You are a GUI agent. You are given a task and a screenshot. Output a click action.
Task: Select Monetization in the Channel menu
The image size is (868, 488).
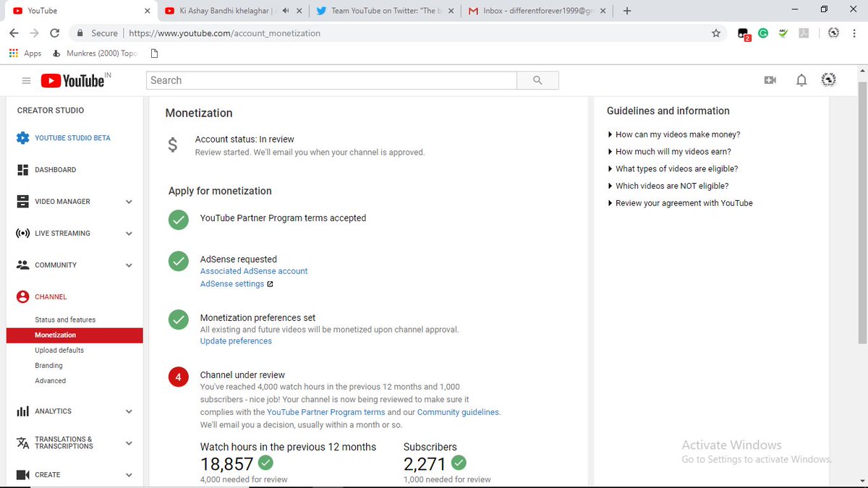(x=75, y=335)
